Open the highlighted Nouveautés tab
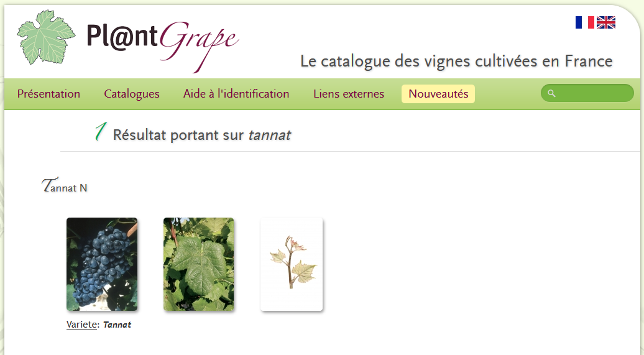 coord(438,94)
